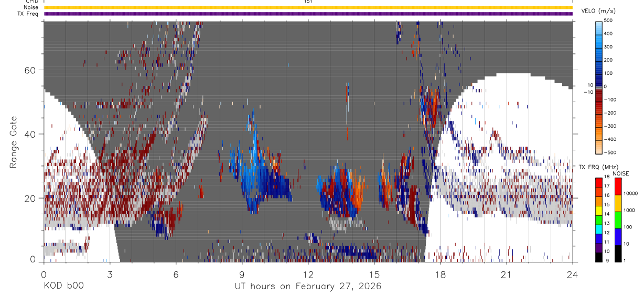The image size is (644, 297).
Task: Click the NOISE scale value '10000'
Action: tap(630, 193)
